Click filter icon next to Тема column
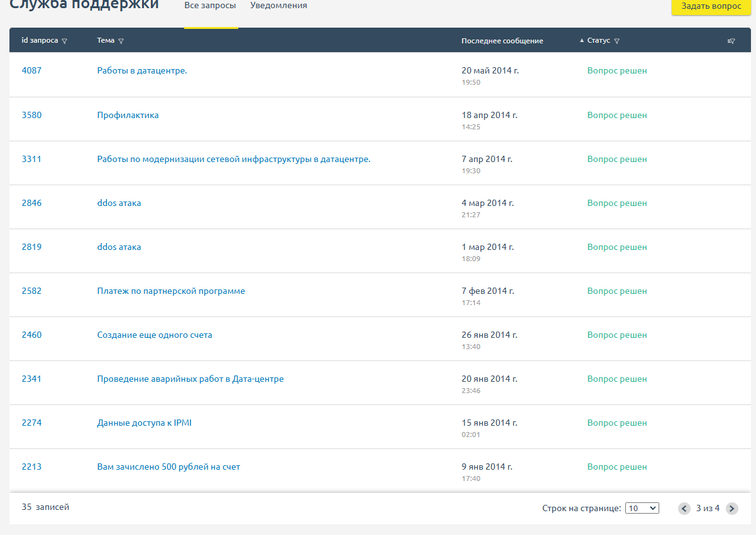The height and width of the screenshot is (535, 756). pyautogui.click(x=121, y=41)
